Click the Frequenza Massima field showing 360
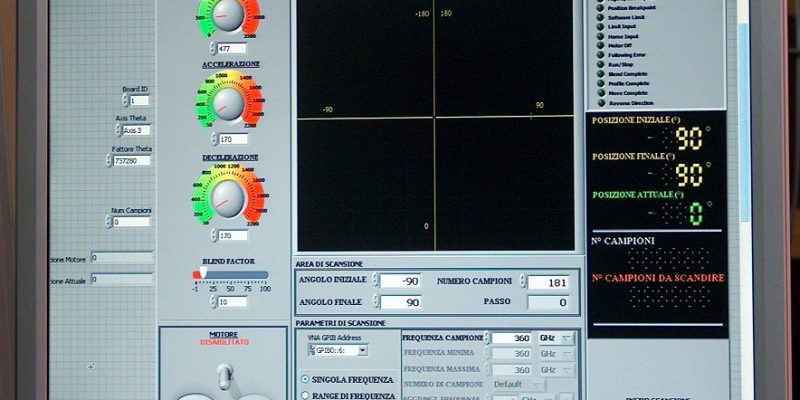800x400 pixels. point(512,369)
